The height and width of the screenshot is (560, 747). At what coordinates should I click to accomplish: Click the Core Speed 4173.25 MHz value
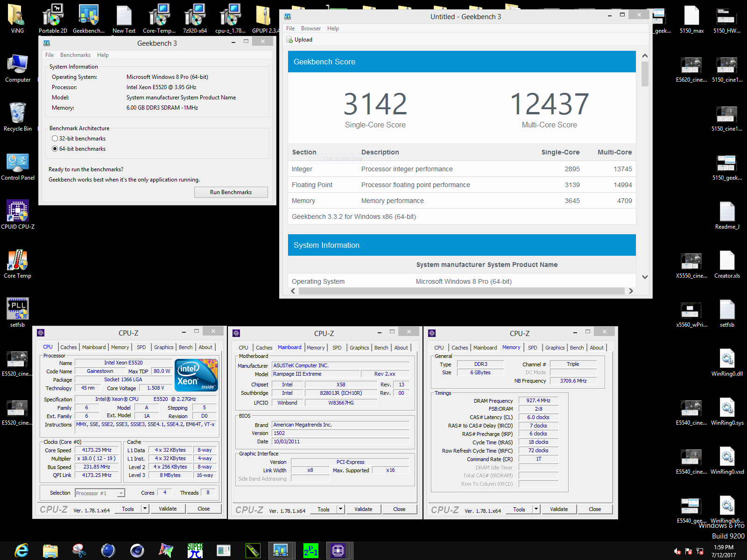point(97,450)
